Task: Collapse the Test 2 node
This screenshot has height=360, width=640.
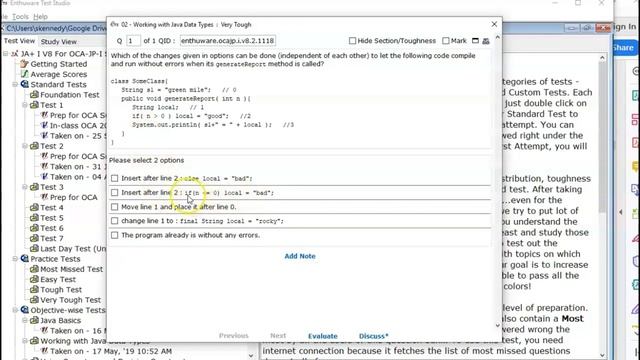Action: pos(25,146)
